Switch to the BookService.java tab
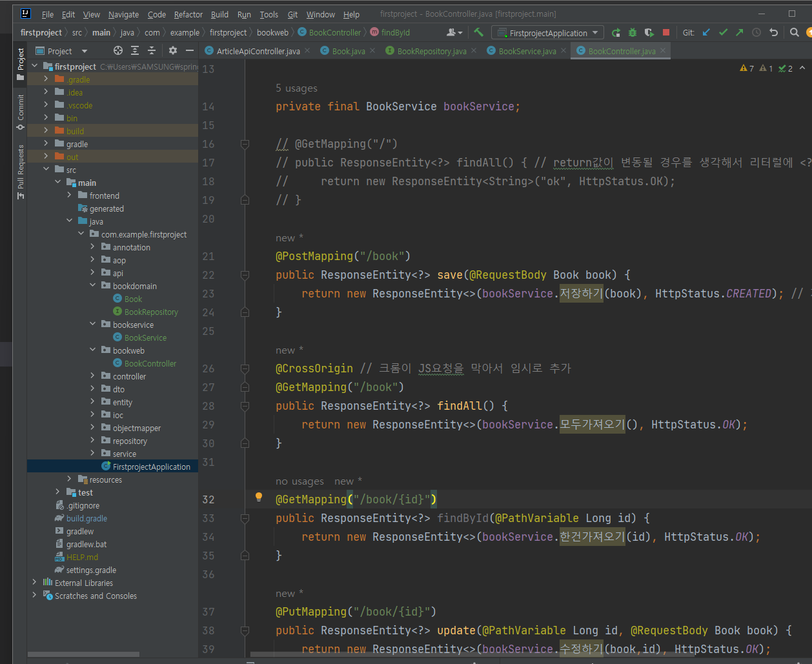 (x=527, y=51)
